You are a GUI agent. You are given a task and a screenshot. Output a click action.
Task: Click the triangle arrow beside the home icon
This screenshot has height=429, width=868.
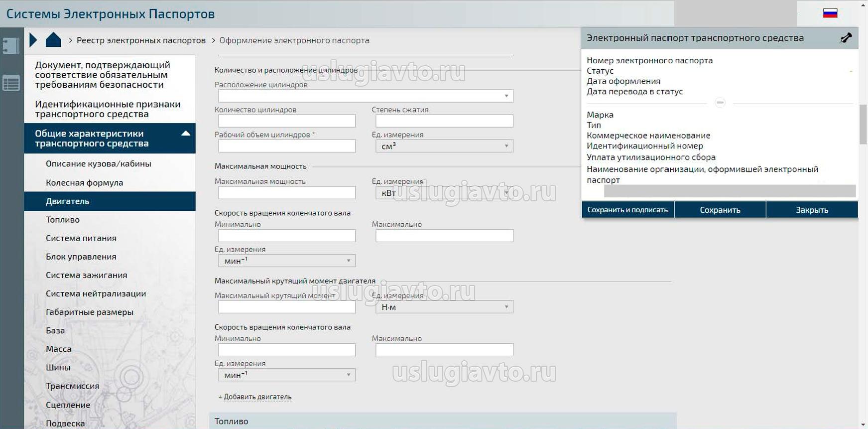[x=33, y=40]
